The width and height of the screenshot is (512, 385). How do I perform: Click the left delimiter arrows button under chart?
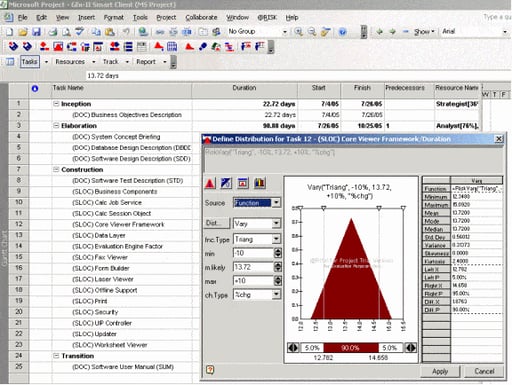click(x=293, y=348)
